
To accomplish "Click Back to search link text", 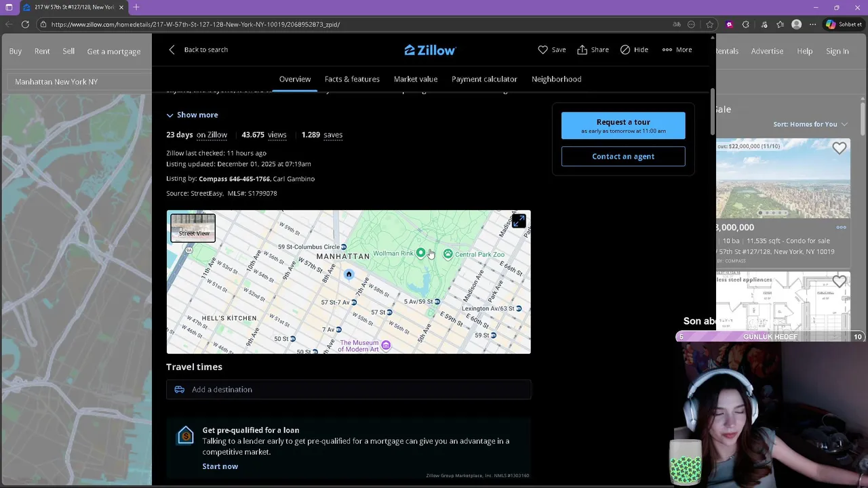I will 206,49.
